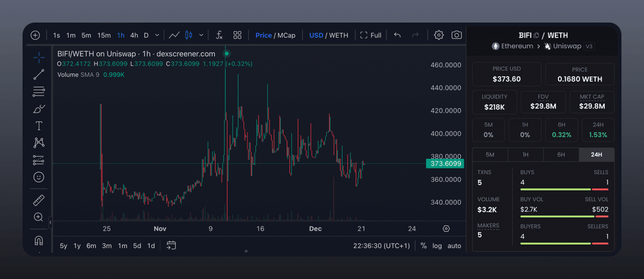Enter Full screen chart mode
Screen dimensions: 644x279
370,35
